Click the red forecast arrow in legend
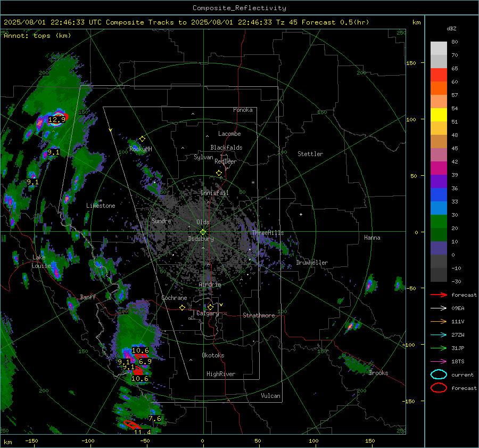This screenshot has width=479, height=448. [439, 295]
